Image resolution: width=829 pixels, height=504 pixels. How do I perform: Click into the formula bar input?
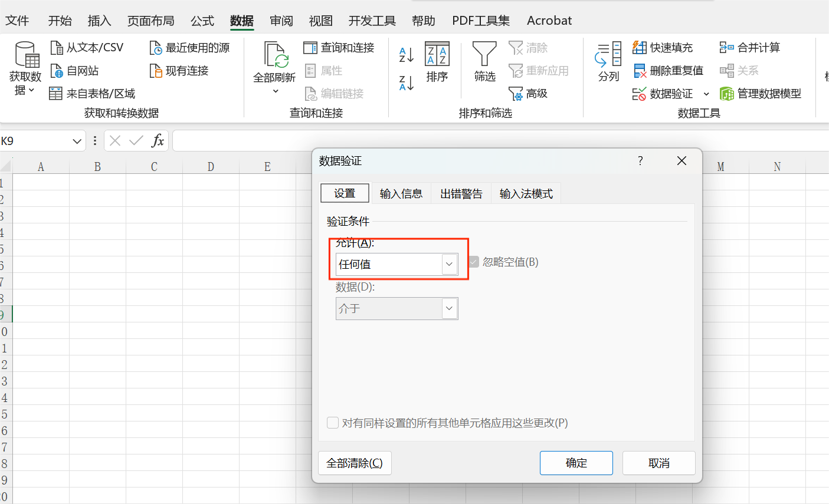tap(500, 141)
